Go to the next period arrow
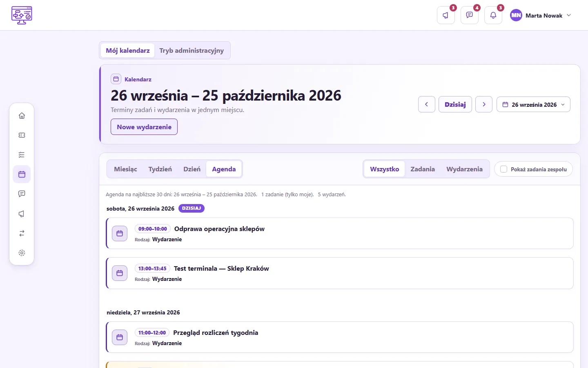Screen dimensions: 588x368 coord(484,104)
